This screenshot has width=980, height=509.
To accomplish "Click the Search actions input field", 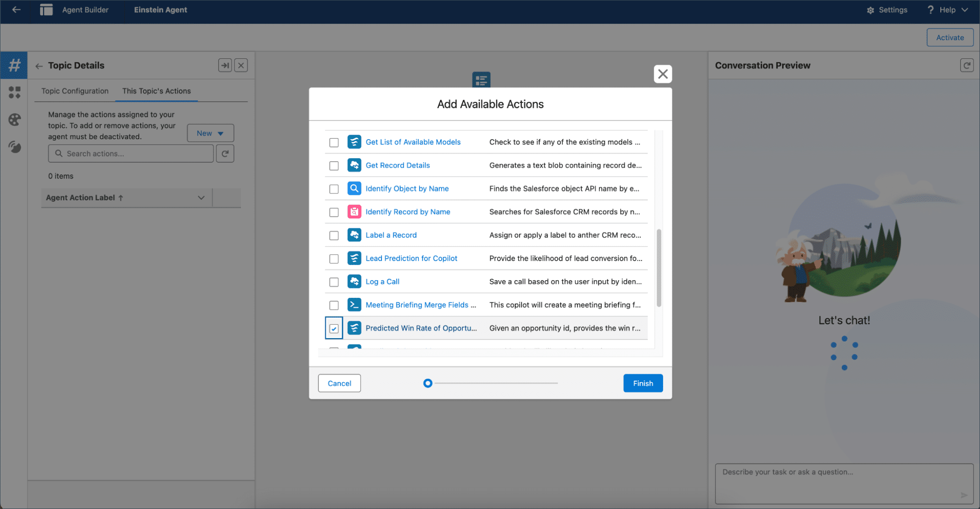I will pyautogui.click(x=131, y=153).
